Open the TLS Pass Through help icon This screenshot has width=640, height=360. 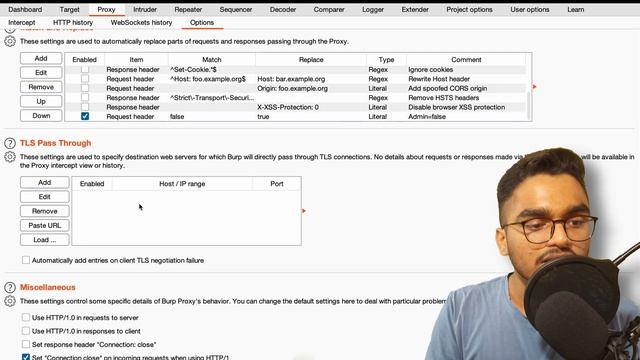tap(10, 143)
